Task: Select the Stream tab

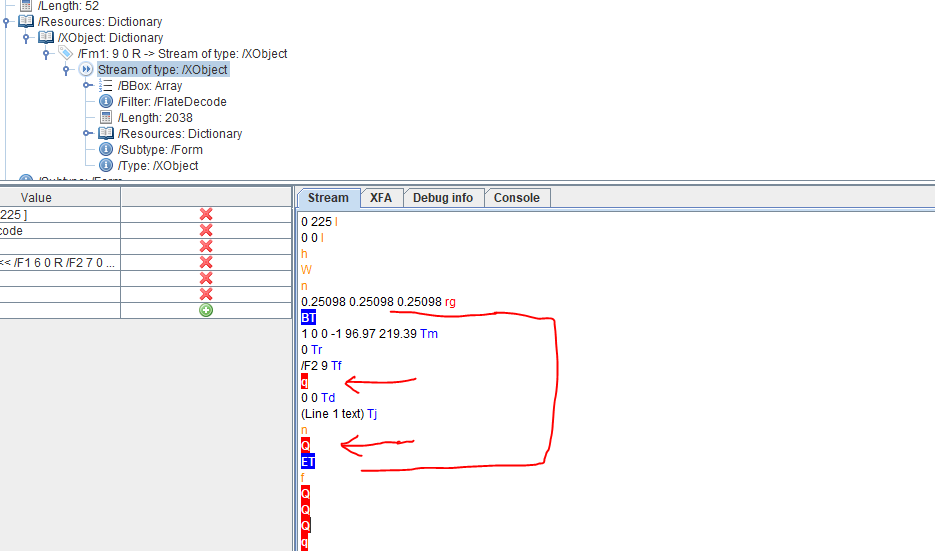Action: coord(328,198)
